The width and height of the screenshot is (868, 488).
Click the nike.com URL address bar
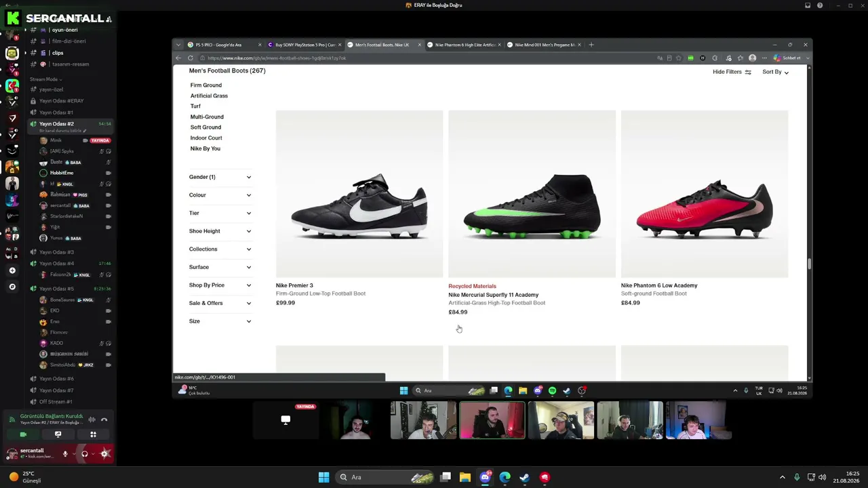click(427, 58)
